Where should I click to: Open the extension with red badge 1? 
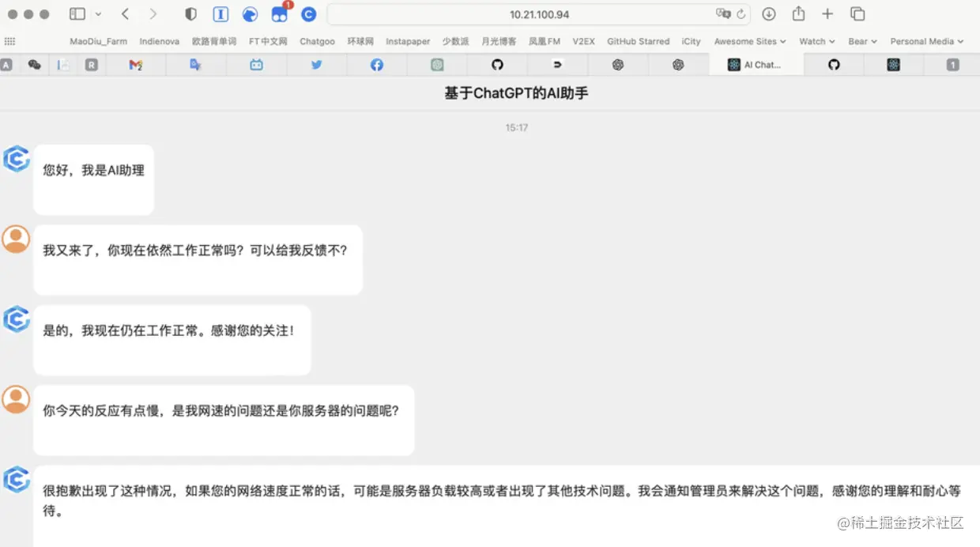[280, 13]
